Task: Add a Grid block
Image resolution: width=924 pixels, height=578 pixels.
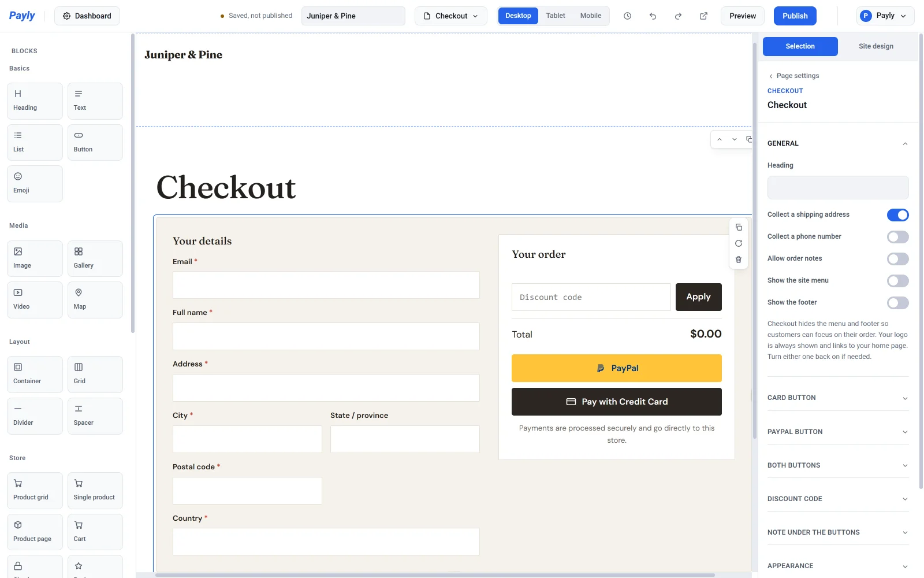Action: coord(95,375)
